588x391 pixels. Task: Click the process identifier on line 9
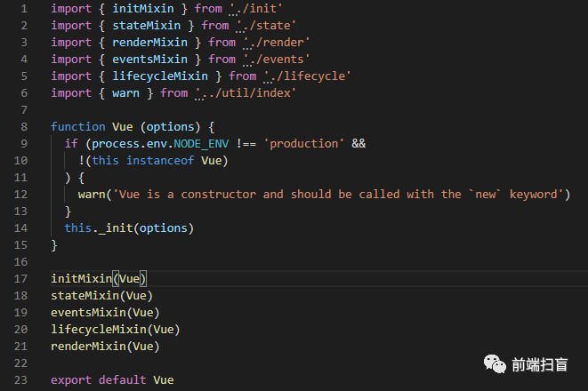[116, 143]
